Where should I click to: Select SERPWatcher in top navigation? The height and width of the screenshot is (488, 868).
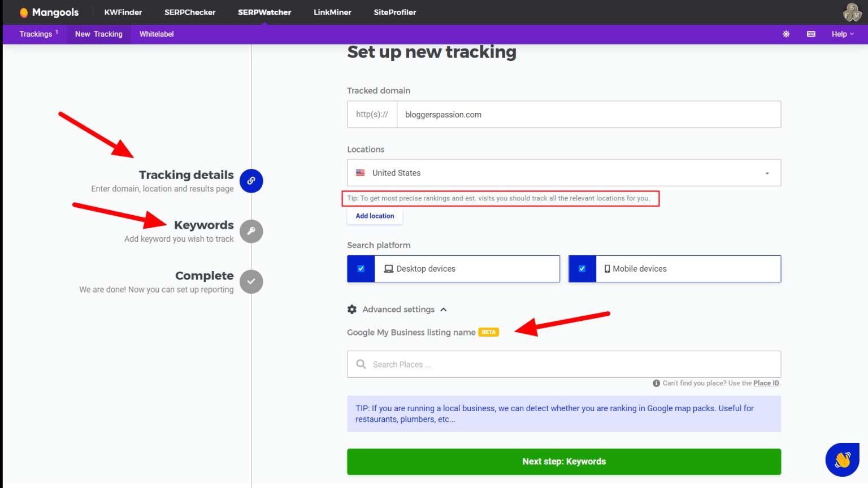click(264, 12)
